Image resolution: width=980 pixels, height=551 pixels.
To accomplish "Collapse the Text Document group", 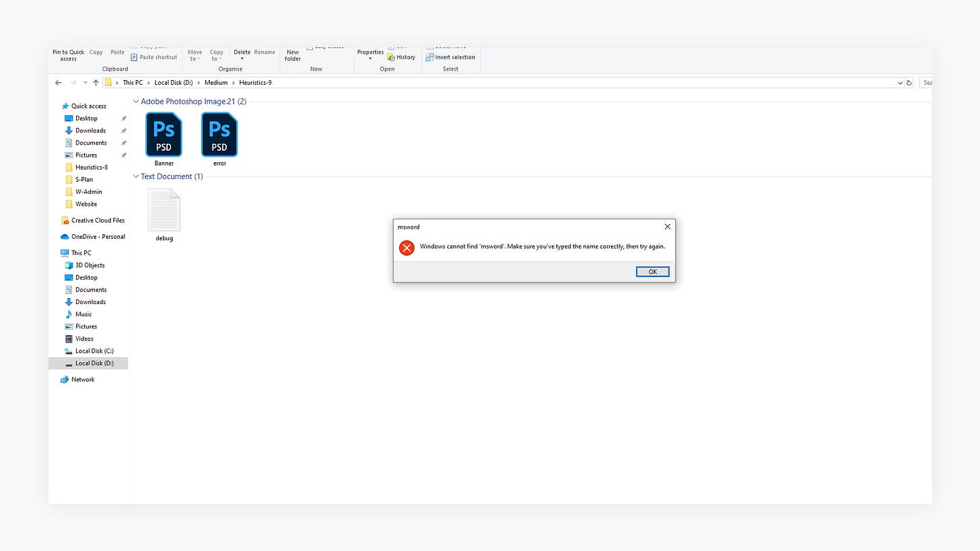I will 136,176.
